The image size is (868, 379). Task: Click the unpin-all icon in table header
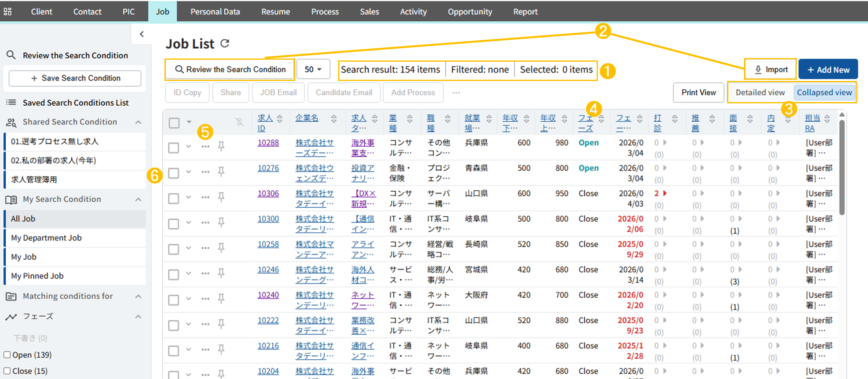[239, 122]
